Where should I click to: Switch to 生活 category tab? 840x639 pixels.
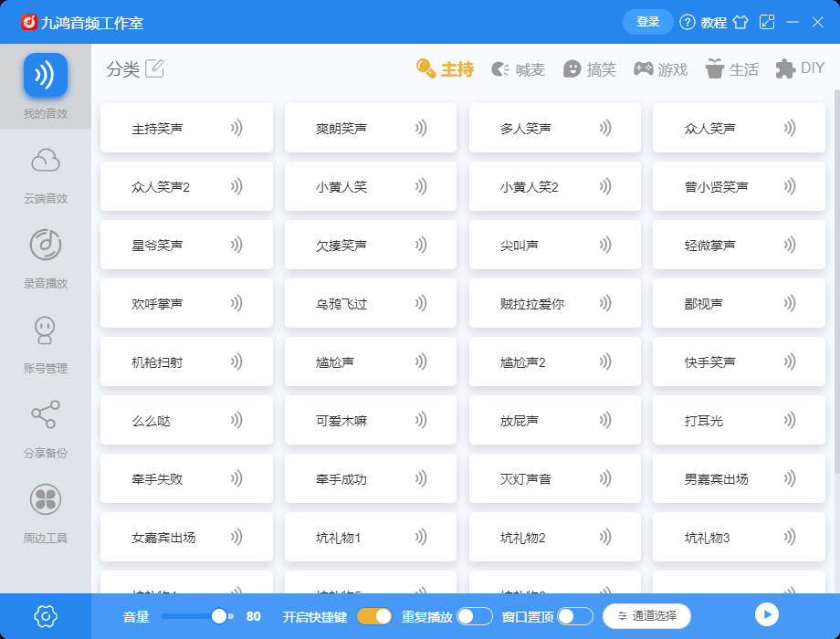click(x=731, y=69)
